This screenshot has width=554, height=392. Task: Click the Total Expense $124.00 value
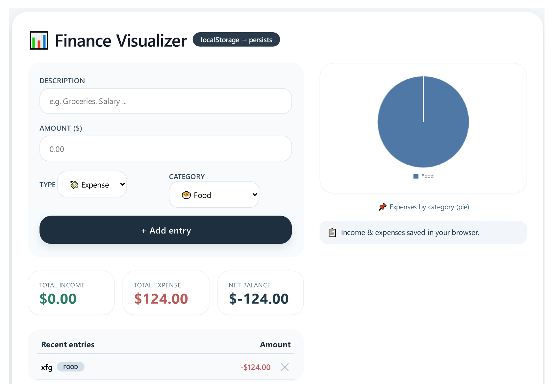click(x=161, y=299)
